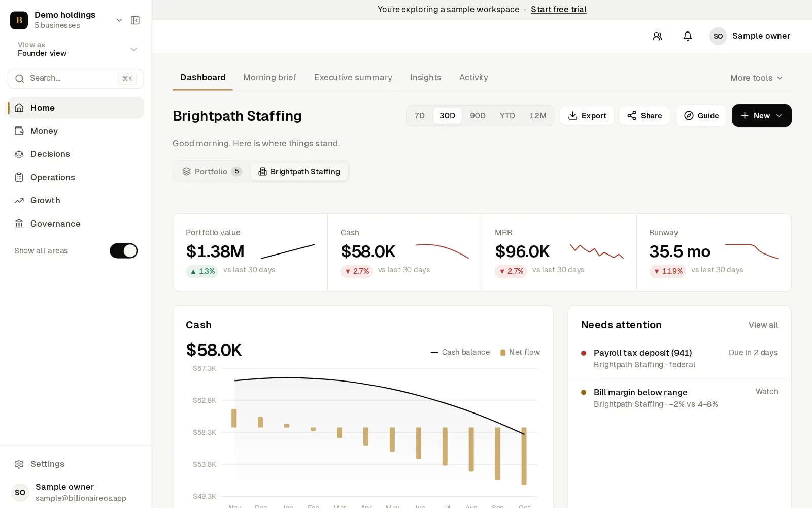Click the Start free trial link

(x=559, y=10)
